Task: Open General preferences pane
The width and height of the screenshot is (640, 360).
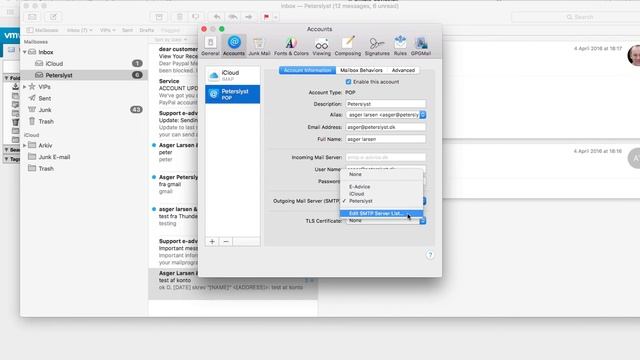Action: (x=210, y=46)
